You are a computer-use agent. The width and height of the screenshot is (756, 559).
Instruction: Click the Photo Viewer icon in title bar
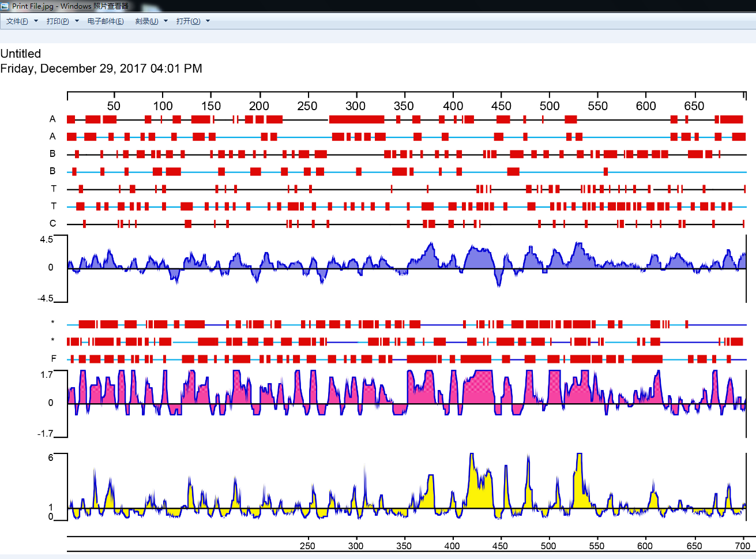(5, 6)
